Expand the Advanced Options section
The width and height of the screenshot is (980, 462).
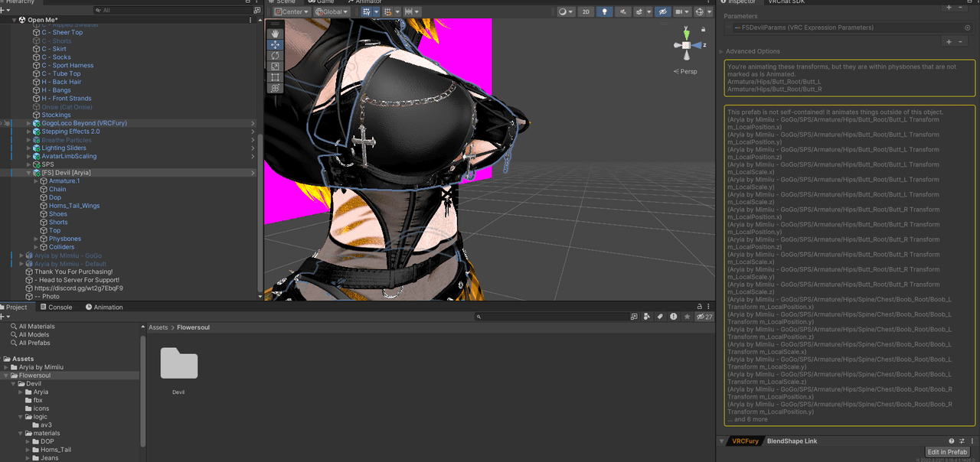[721, 51]
